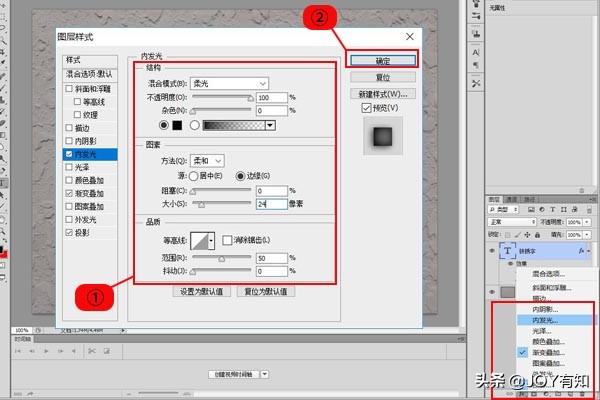Hide text layer with eye icon

coord(492,251)
